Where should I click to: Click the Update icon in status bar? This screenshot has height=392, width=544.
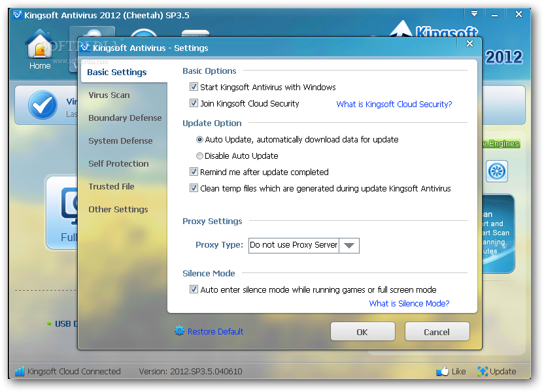coord(483,371)
